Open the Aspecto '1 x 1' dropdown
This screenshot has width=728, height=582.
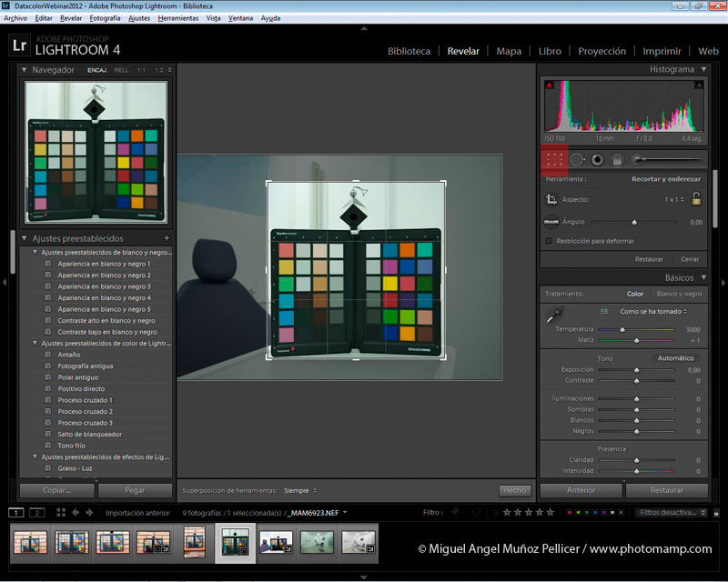[674, 199]
